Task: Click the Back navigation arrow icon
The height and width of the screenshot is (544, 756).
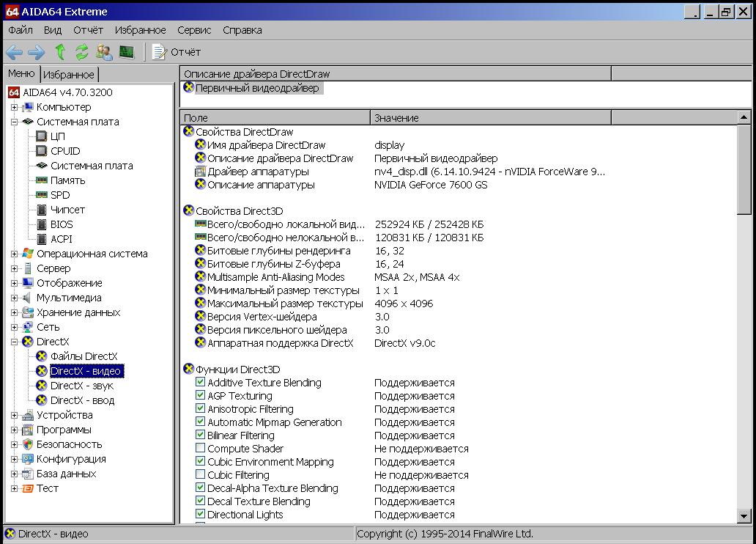Action: 14,52
